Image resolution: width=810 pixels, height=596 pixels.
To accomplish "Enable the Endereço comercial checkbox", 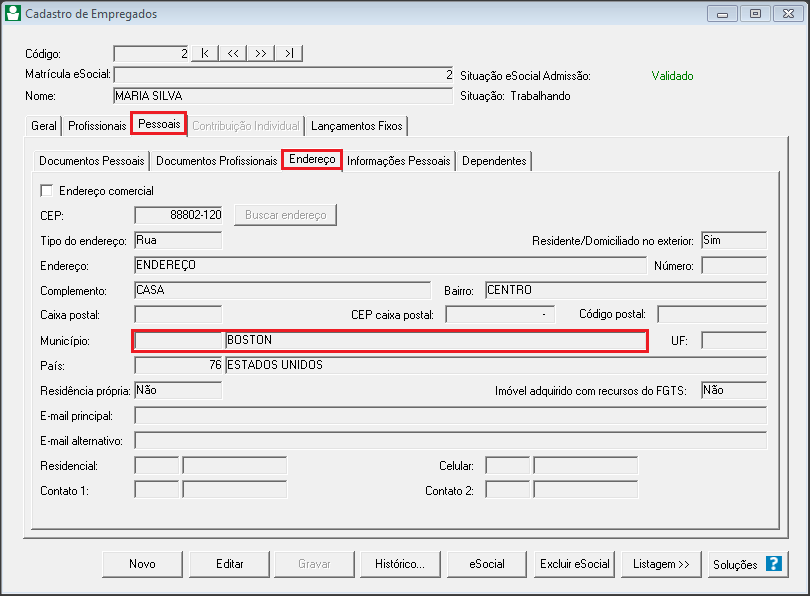I will point(46,190).
